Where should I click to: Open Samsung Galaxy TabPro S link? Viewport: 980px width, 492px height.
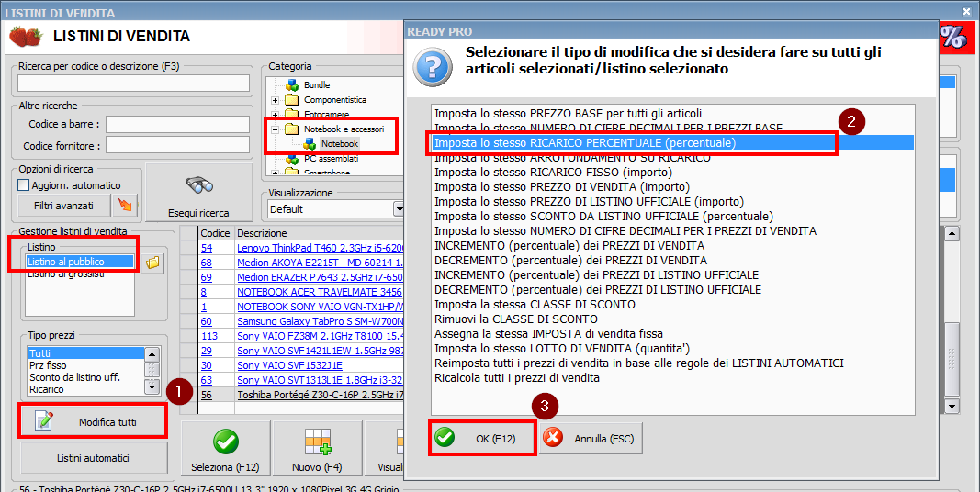click(x=320, y=321)
